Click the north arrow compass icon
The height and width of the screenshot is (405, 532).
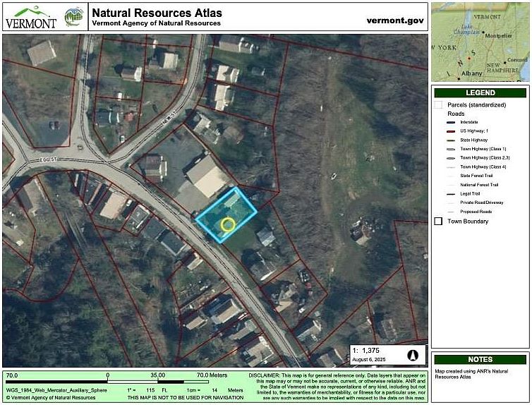click(413, 355)
